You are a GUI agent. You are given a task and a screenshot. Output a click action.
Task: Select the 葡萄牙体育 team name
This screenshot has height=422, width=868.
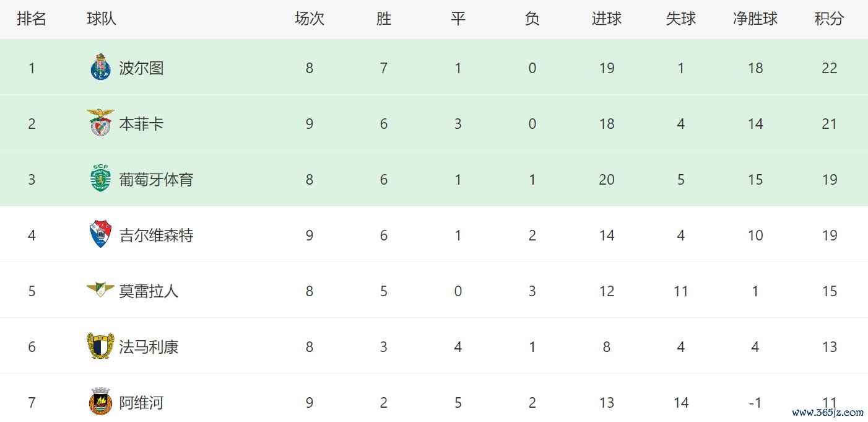(x=156, y=180)
